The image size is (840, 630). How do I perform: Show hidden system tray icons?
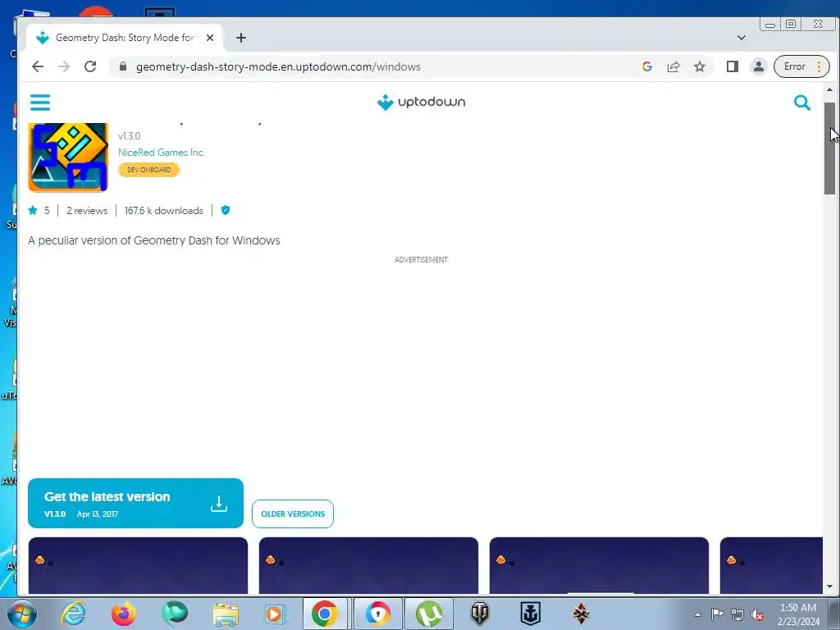click(x=697, y=614)
